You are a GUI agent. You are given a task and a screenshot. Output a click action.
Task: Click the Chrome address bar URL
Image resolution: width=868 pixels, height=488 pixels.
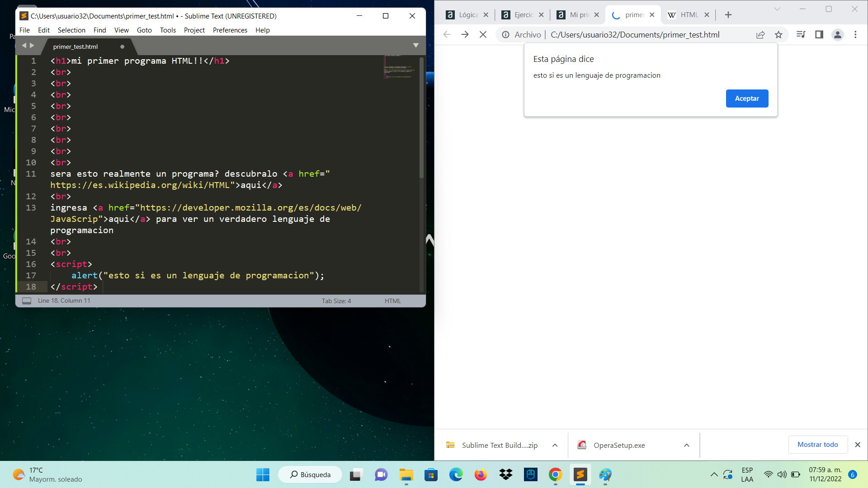click(x=635, y=35)
